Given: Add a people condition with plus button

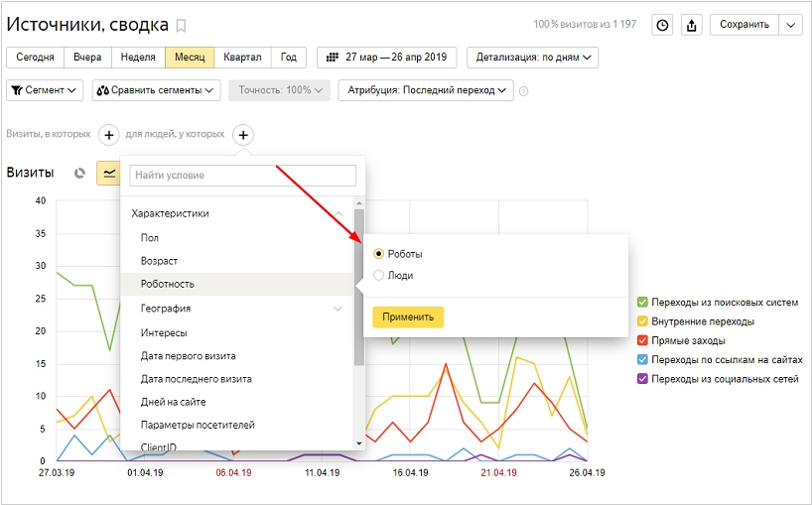Looking at the screenshot, I should pos(243,135).
